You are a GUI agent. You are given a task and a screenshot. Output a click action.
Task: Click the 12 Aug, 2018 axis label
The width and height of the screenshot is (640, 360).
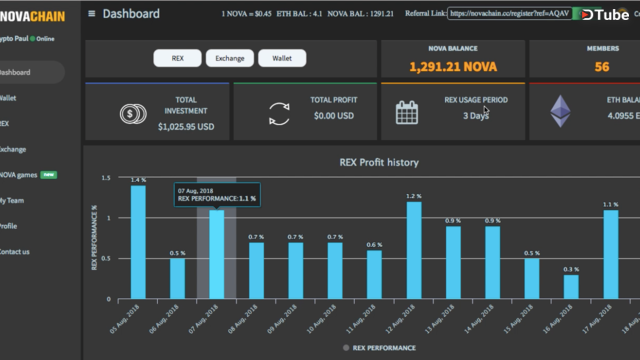[x=400, y=320]
